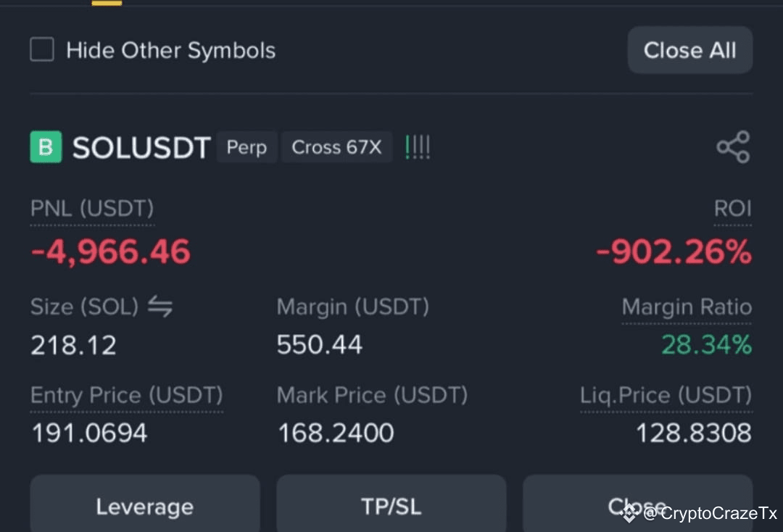Image resolution: width=783 pixels, height=532 pixels.
Task: Open the SOLUSDT symbol title
Action: 141,148
